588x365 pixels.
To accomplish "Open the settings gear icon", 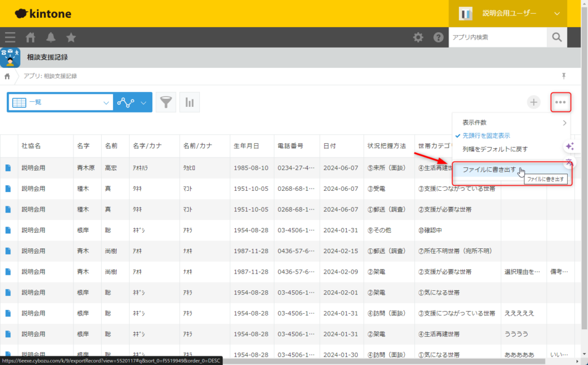I will click(419, 37).
